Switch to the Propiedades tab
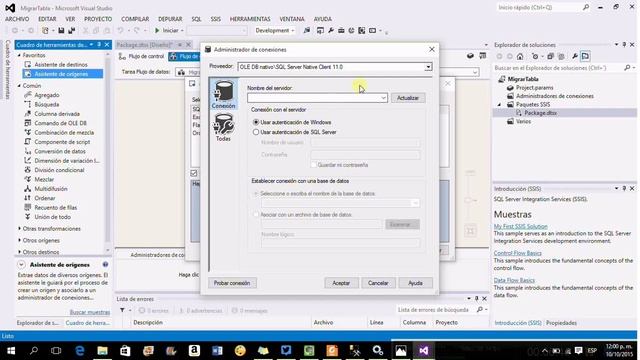640x360 pixels. click(561, 323)
